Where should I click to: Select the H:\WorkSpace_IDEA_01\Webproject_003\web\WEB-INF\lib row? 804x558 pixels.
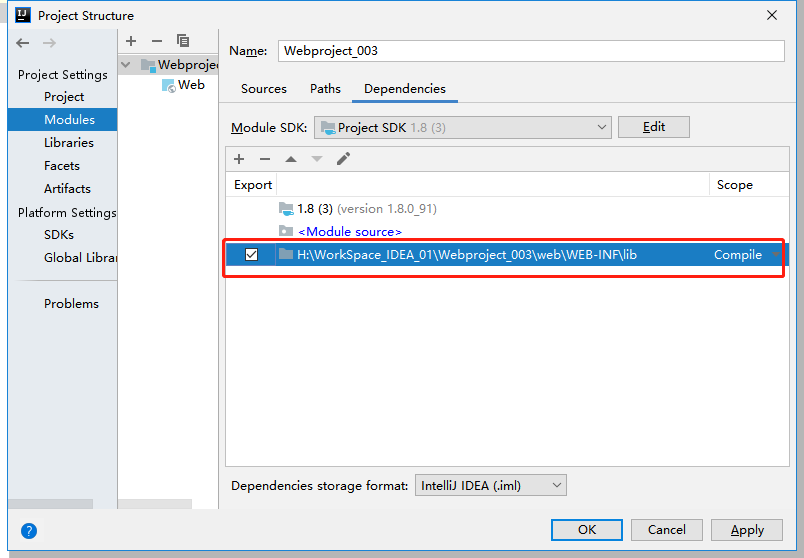507,254
